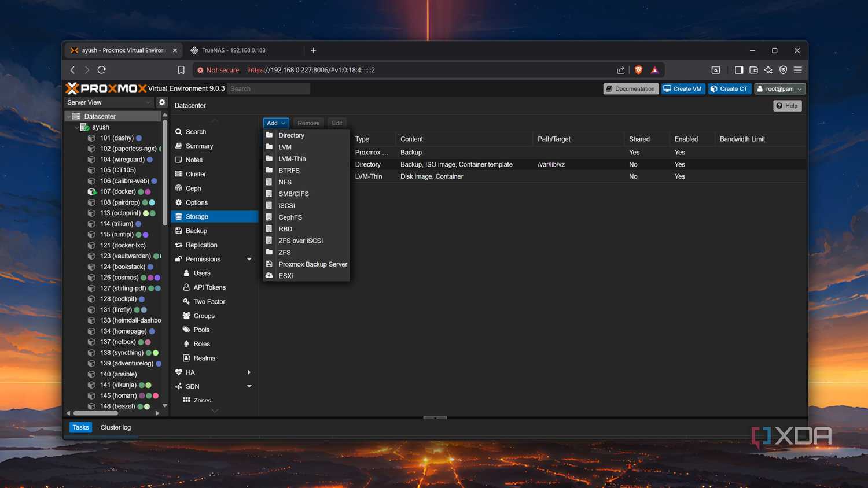This screenshot has width=868, height=488.
Task: Close the Proxmox browser tab
Action: click(175, 50)
